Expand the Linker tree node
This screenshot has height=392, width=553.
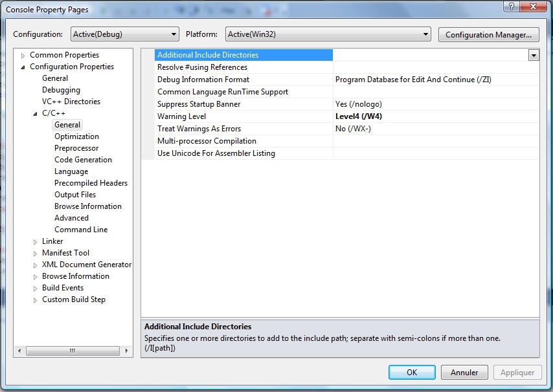[x=36, y=242]
